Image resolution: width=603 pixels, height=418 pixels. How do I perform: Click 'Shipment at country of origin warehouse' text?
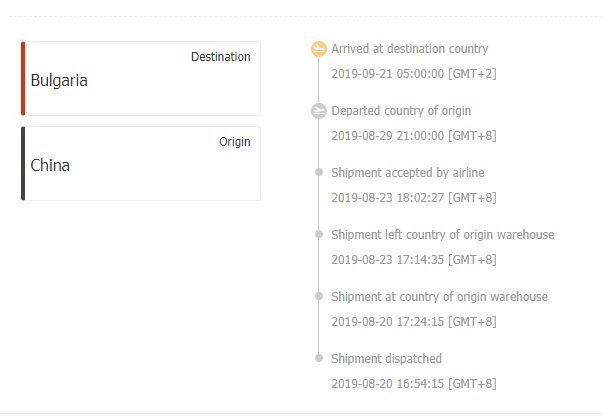coord(439,297)
